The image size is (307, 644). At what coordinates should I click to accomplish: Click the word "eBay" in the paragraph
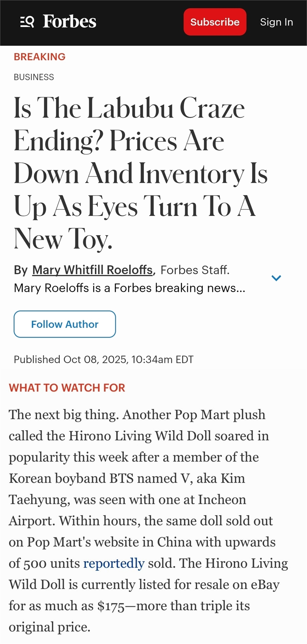265,585
